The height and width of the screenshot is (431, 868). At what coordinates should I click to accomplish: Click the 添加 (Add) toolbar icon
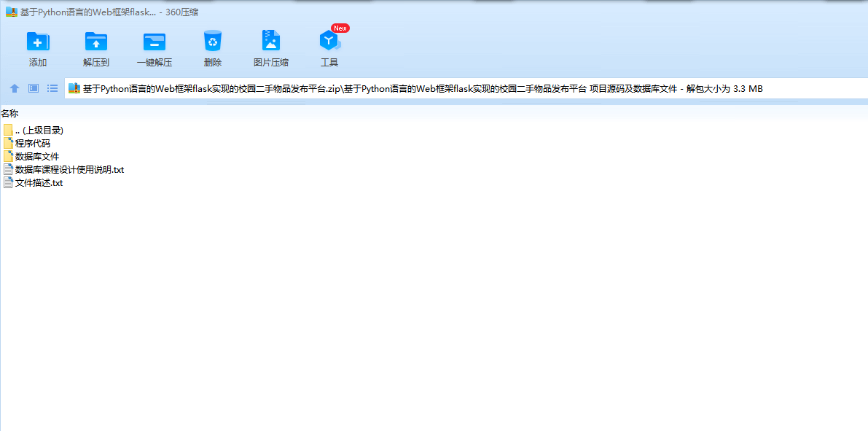coord(38,41)
